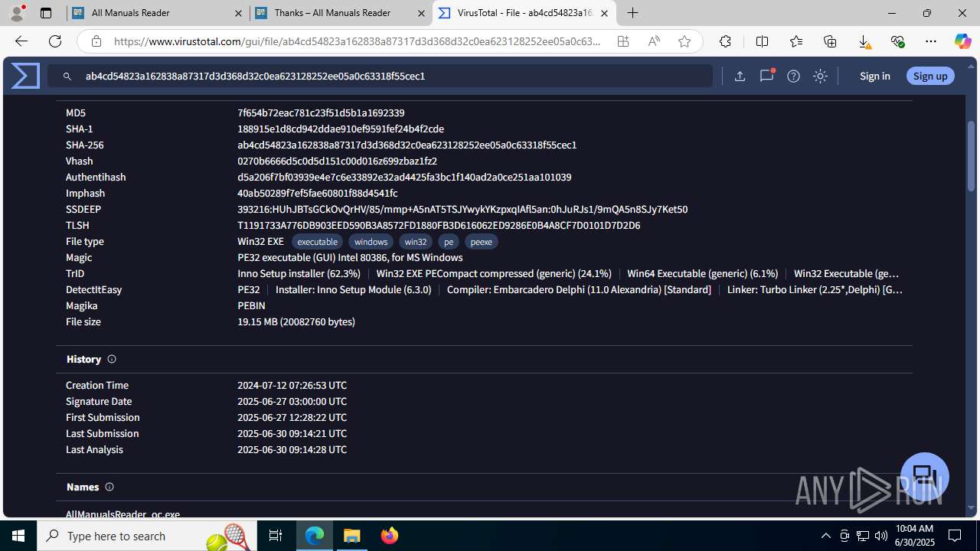
Task: Click the browser profile icon
Action: (17, 13)
